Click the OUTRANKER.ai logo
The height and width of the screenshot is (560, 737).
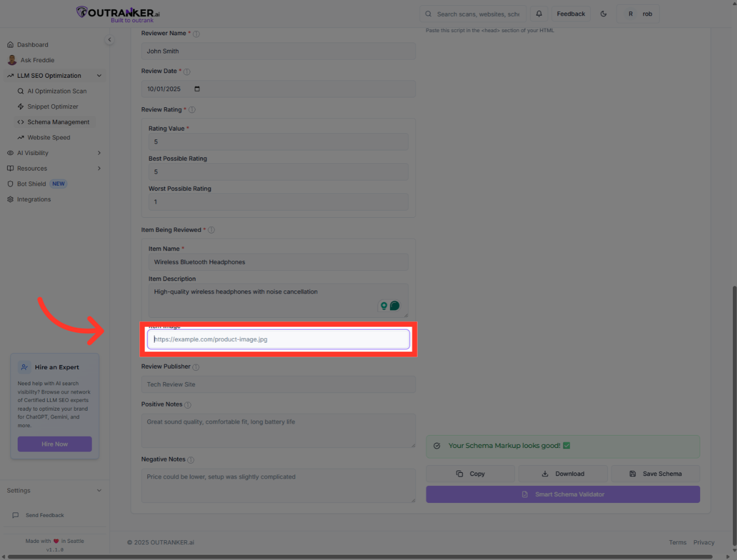click(118, 14)
